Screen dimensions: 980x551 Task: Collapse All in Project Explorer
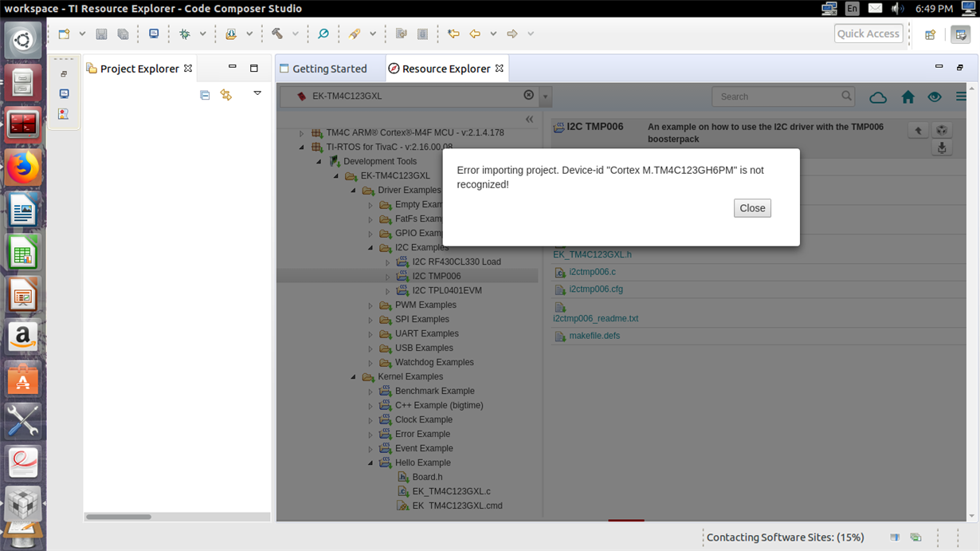(x=205, y=95)
